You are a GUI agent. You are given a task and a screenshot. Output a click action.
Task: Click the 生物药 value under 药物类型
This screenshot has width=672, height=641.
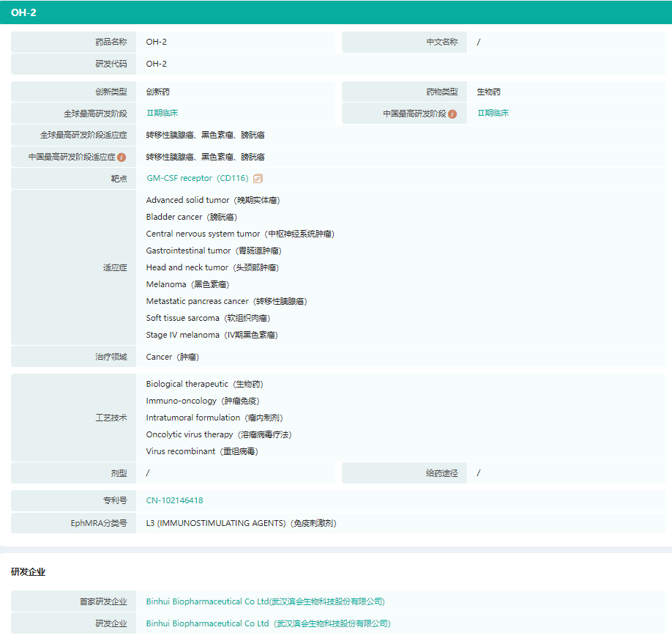tap(488, 92)
